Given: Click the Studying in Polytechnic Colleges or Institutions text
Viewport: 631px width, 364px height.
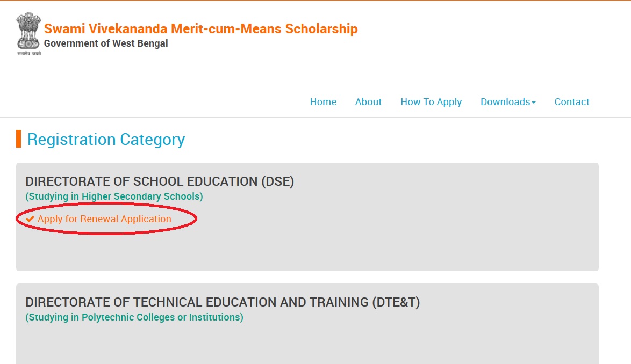Looking at the screenshot, I should 134,317.
